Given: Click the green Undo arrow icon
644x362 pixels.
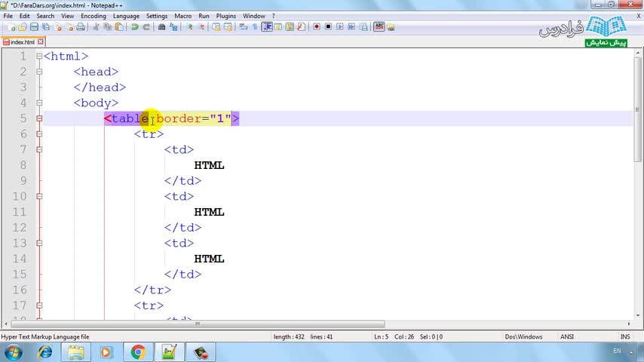Looking at the screenshot, I should [134, 27].
